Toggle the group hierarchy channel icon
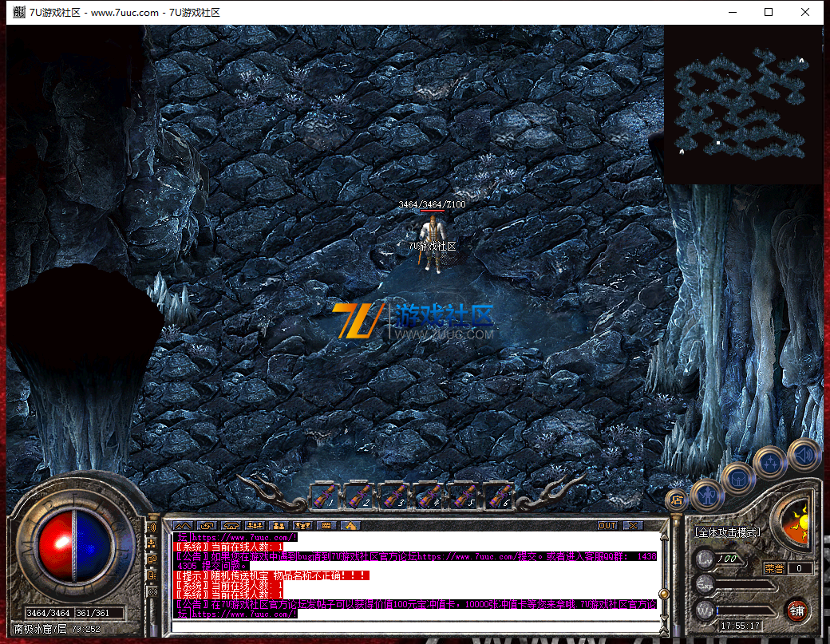The height and width of the screenshot is (644, 830). coord(152,543)
